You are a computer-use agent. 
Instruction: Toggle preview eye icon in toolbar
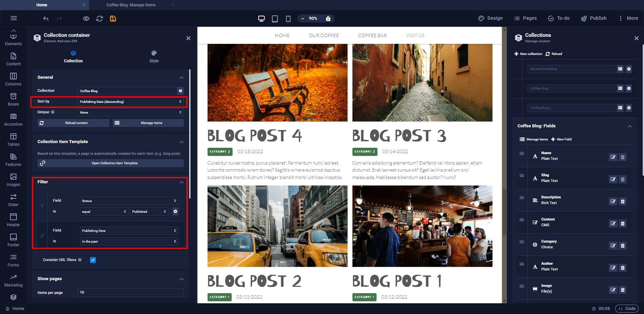point(86,19)
